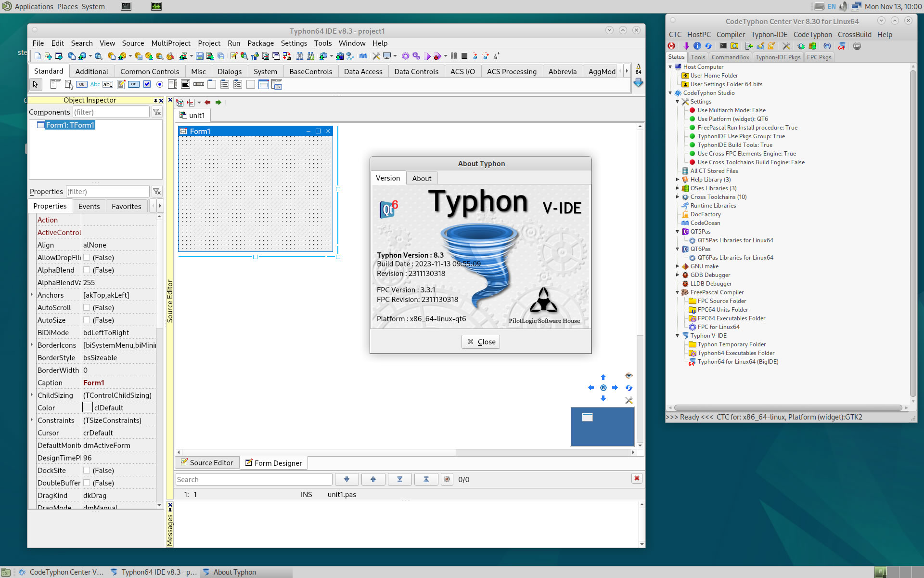The image size is (924, 578).
Task: Collapse the Settings node in CodeTyphon Studio
Action: pos(678,102)
